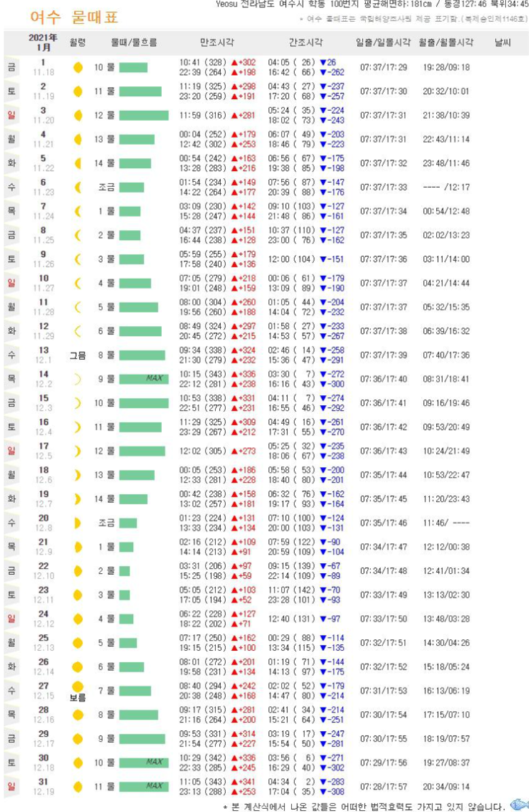Click the short green tide bar for January 22
Screen dimensions: 529x812
[124, 571]
